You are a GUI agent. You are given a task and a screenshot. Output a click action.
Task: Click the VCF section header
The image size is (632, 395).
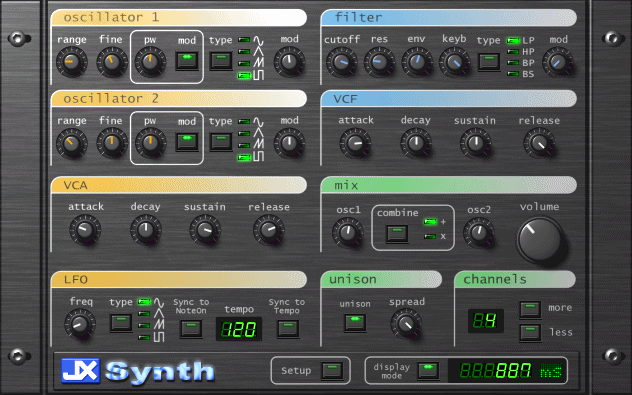coord(449,99)
